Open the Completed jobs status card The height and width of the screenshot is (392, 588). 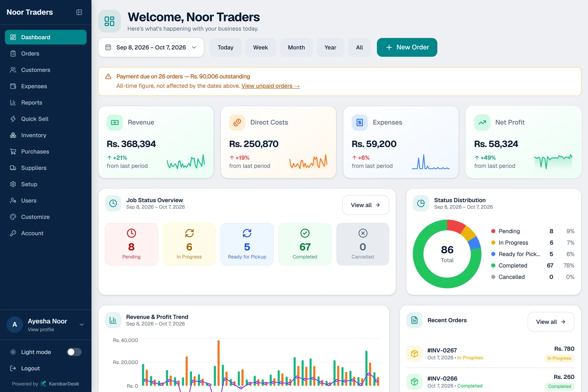(x=305, y=244)
